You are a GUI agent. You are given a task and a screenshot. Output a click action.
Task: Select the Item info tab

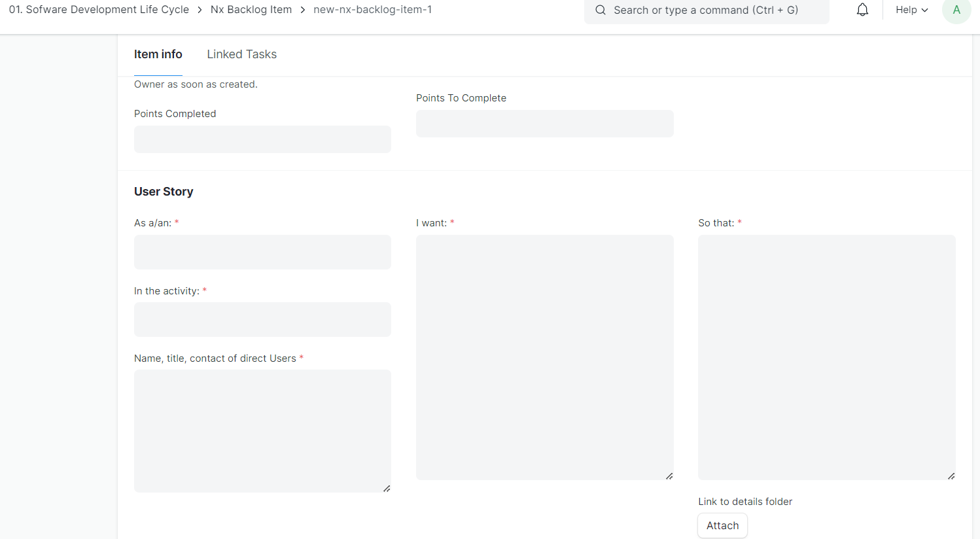pyautogui.click(x=158, y=54)
